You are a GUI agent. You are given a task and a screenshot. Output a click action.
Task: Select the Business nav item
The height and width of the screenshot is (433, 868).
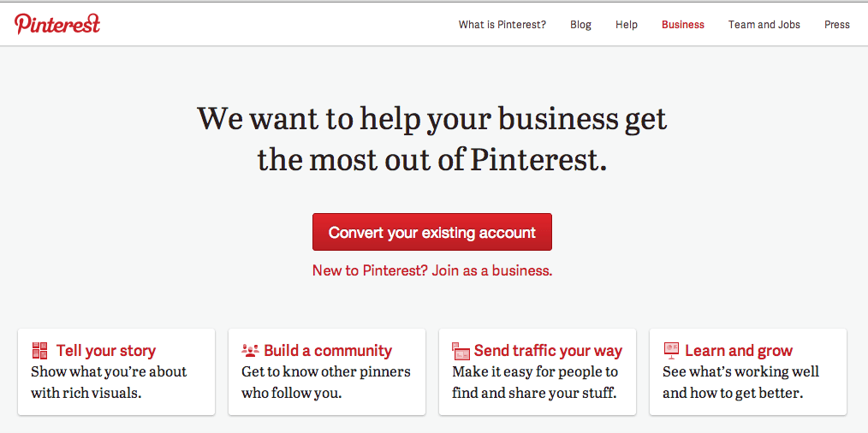point(682,24)
